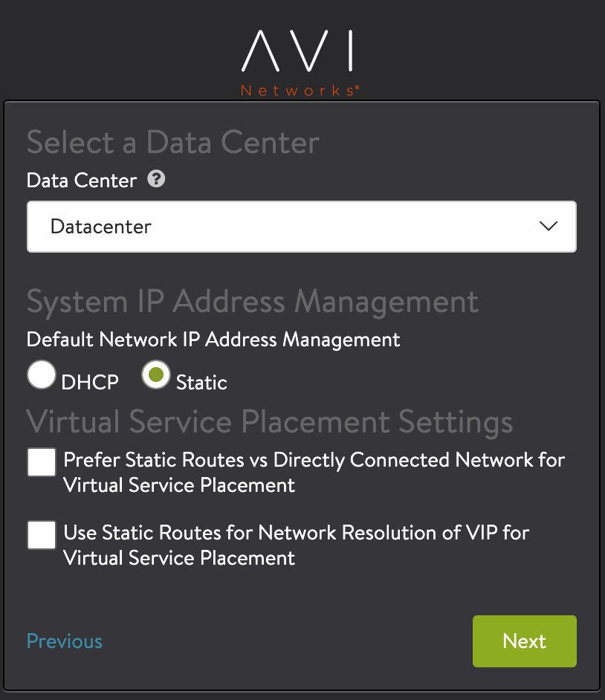
Task: Select the Static radio button
Action: click(156, 375)
